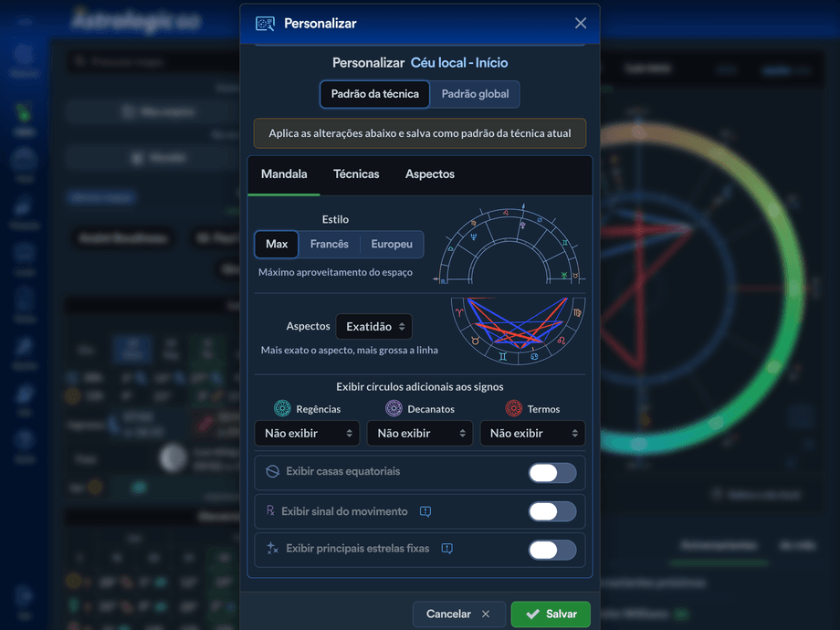Click the heading "Exibir círculos adicionais aos signos"

tap(420, 387)
